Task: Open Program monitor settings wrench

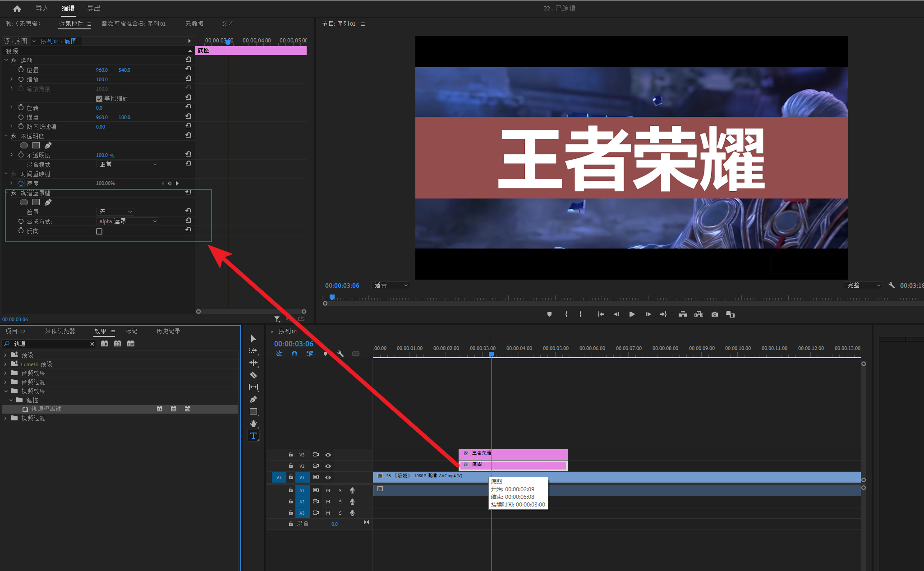Action: coord(891,285)
